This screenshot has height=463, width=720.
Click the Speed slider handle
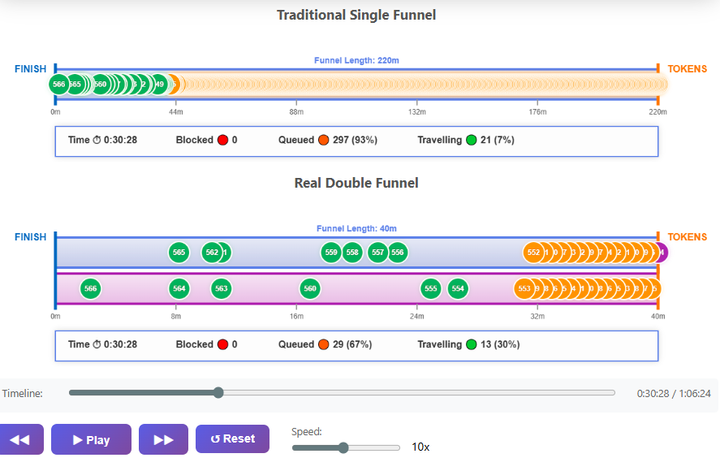click(x=343, y=447)
